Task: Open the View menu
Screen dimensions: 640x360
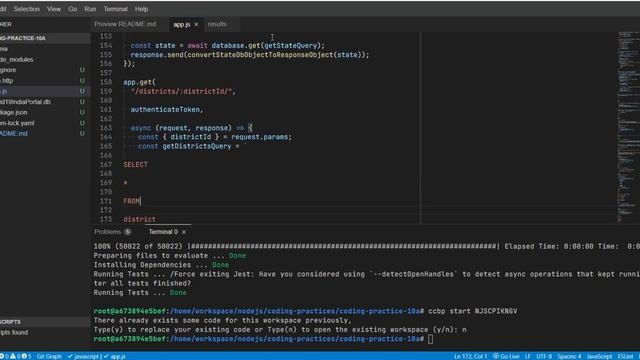Action: pos(53,9)
